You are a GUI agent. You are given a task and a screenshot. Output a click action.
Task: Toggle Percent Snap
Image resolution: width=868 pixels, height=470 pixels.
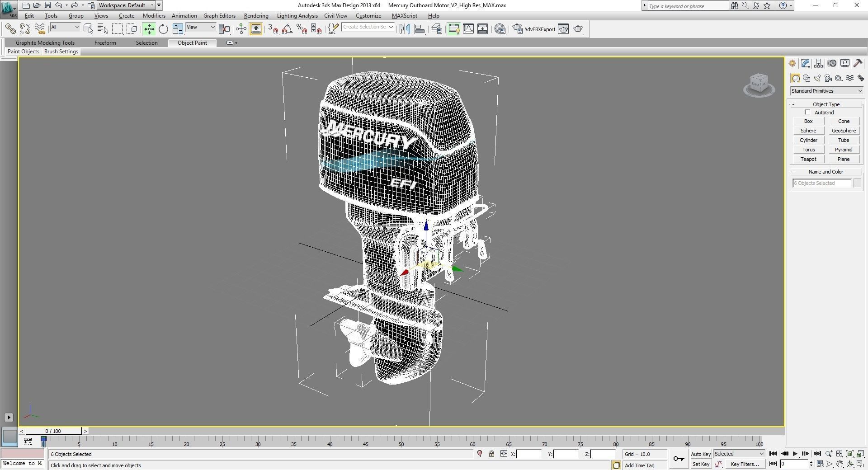click(x=302, y=29)
